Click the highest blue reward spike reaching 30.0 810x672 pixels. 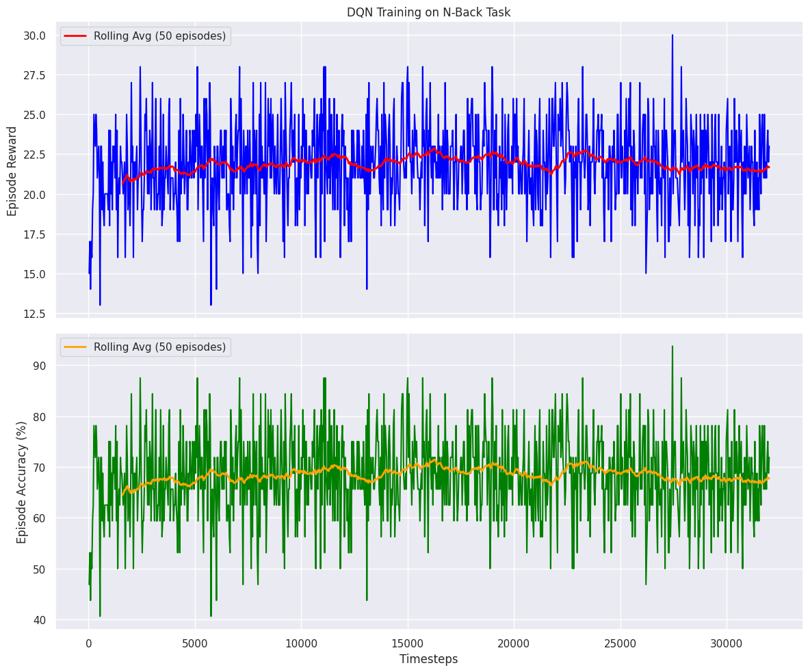(672, 36)
